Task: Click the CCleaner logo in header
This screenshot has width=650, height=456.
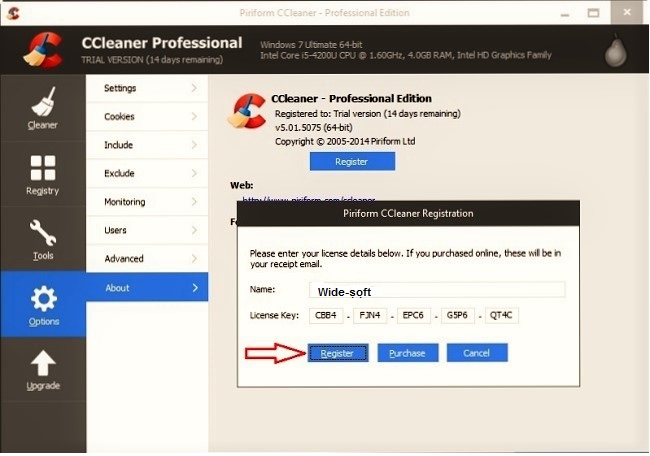Action: point(44,51)
